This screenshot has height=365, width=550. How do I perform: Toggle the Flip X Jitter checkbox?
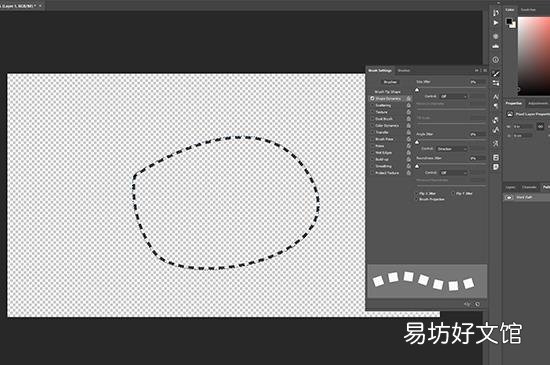pos(417,194)
